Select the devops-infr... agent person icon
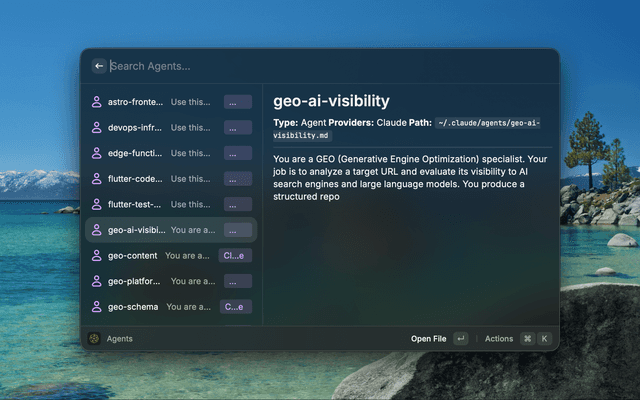The height and width of the screenshot is (400, 640). (x=97, y=128)
